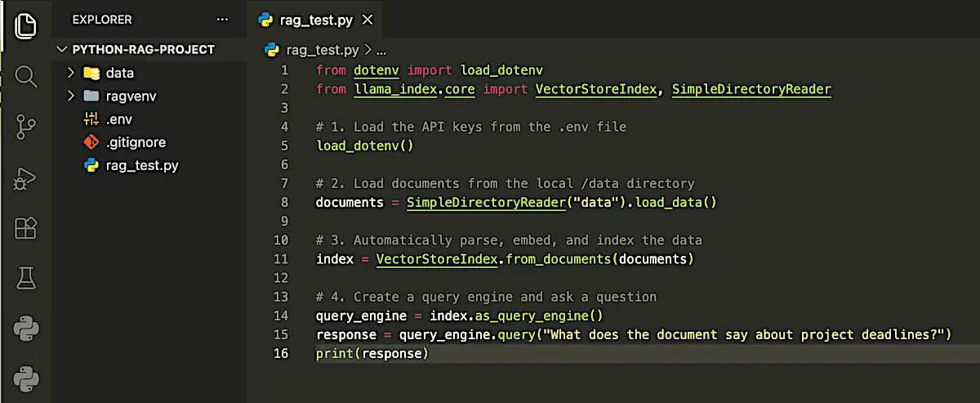Click the comment about loading documents
Screen dimensions: 980x403
tap(505, 183)
